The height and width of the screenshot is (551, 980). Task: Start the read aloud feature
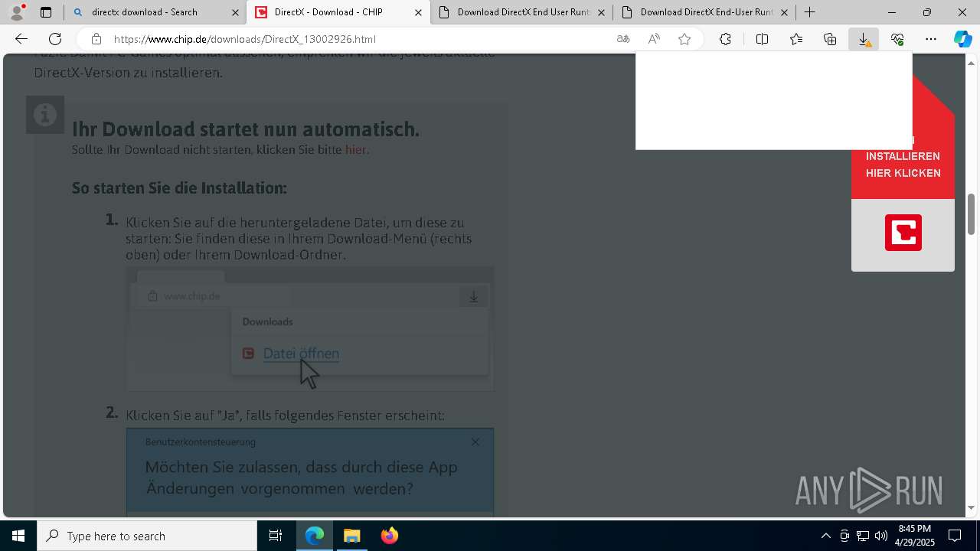point(654,39)
